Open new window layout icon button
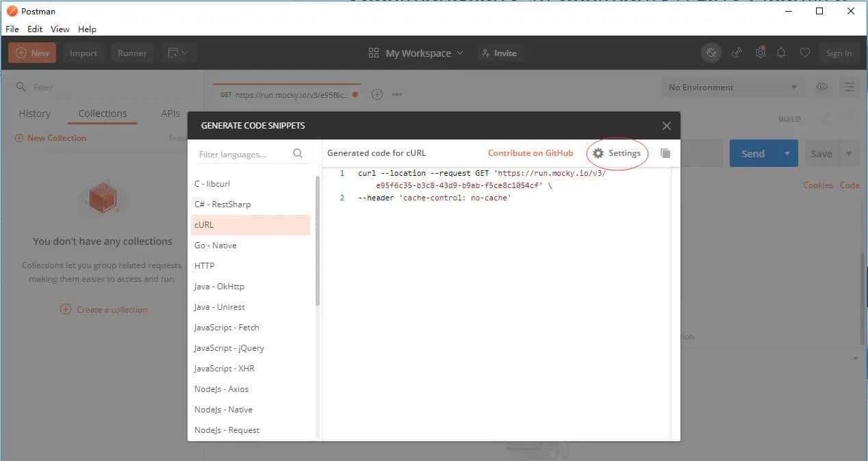 click(179, 53)
